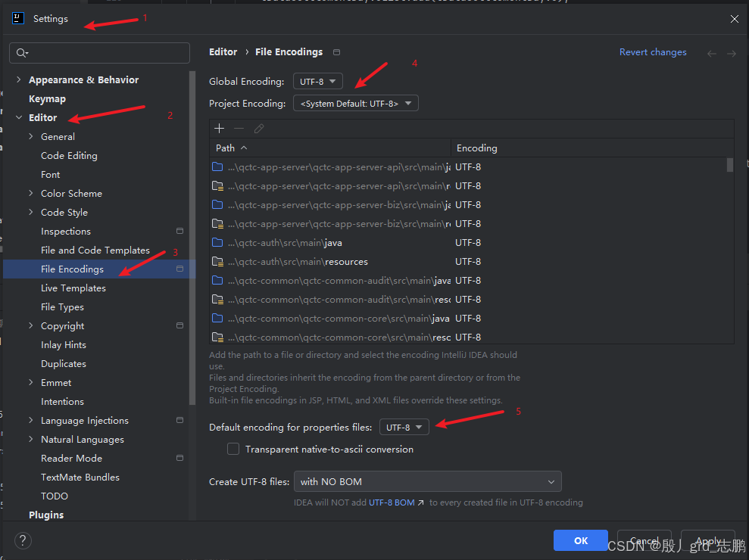Collapse the Editor section
The height and width of the screenshot is (560, 749).
click(19, 117)
